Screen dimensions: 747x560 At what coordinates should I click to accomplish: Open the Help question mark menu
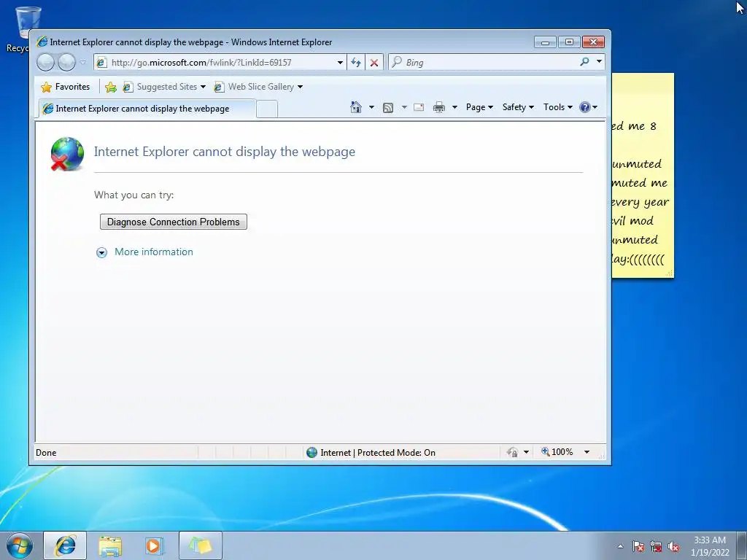click(x=589, y=107)
